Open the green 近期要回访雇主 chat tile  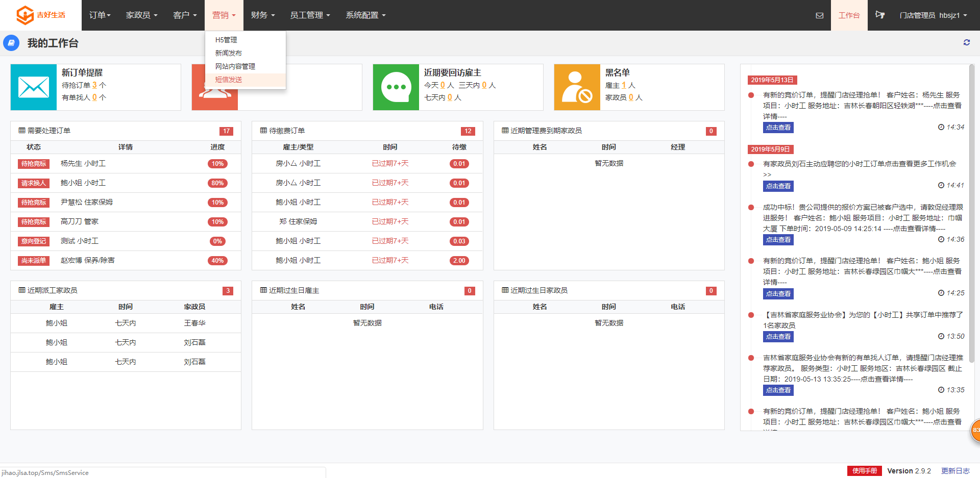(396, 87)
